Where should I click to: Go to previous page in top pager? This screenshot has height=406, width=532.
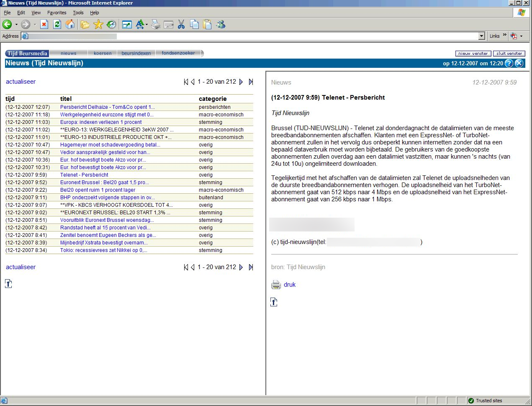[x=193, y=82]
